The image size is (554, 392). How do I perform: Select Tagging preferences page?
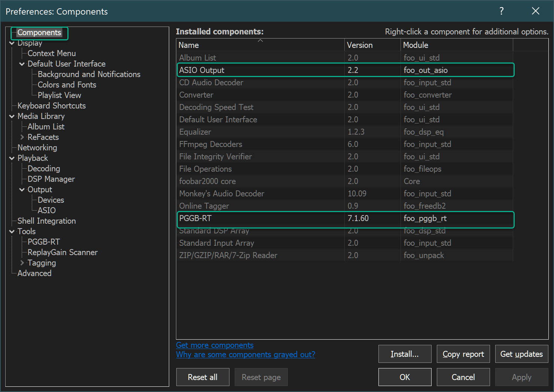42,263
